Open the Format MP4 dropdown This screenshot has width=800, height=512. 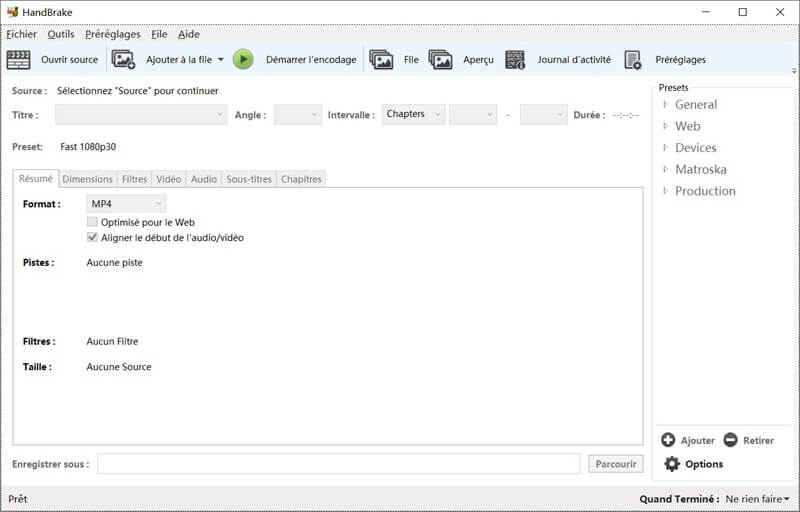126,204
